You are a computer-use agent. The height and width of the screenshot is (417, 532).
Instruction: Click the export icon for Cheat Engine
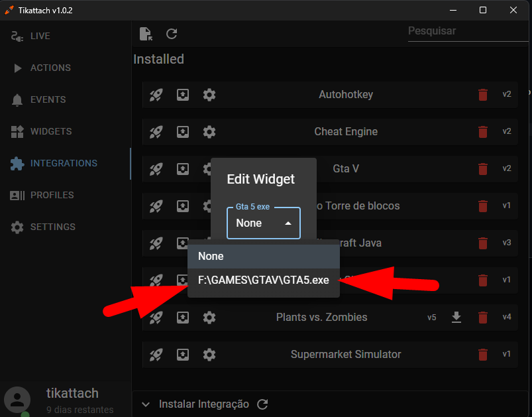click(x=183, y=132)
